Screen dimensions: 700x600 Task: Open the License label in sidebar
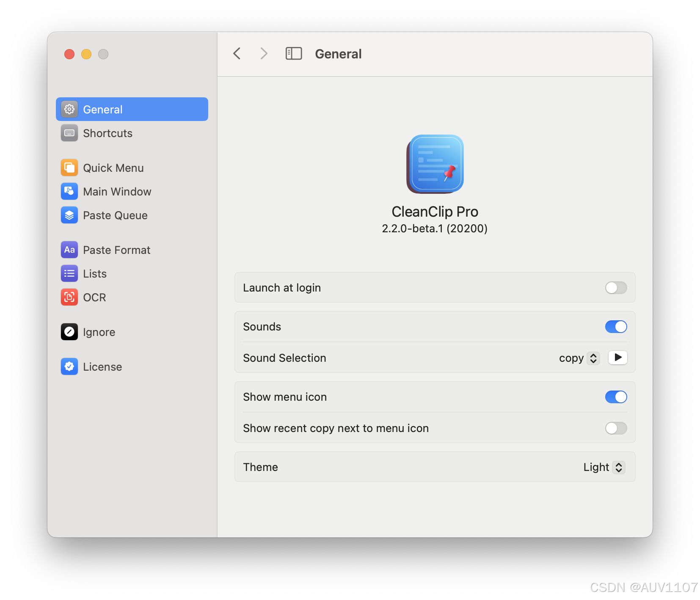point(102,367)
